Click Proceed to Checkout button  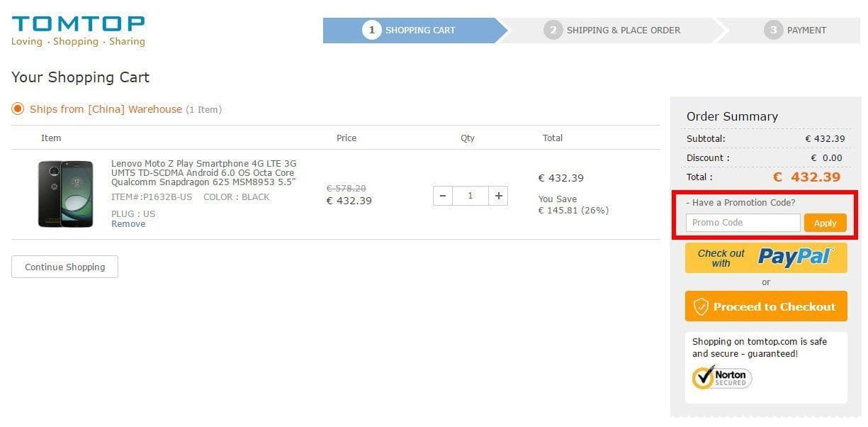point(766,306)
